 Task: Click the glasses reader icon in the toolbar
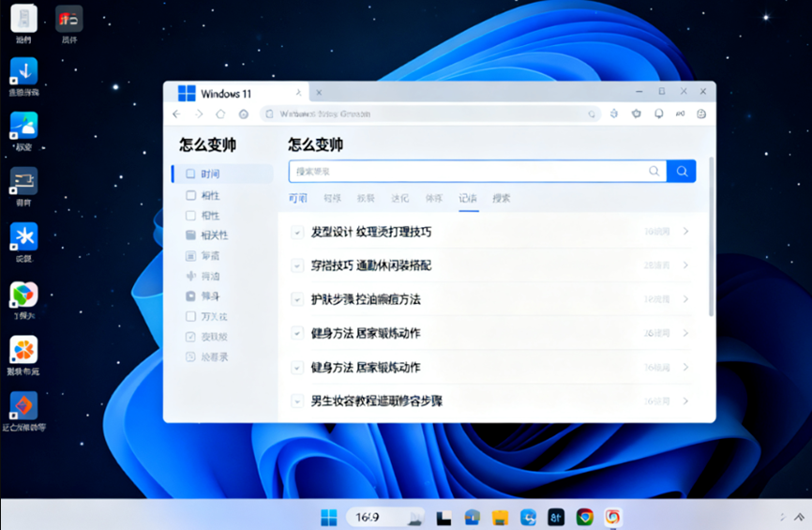coord(680,114)
